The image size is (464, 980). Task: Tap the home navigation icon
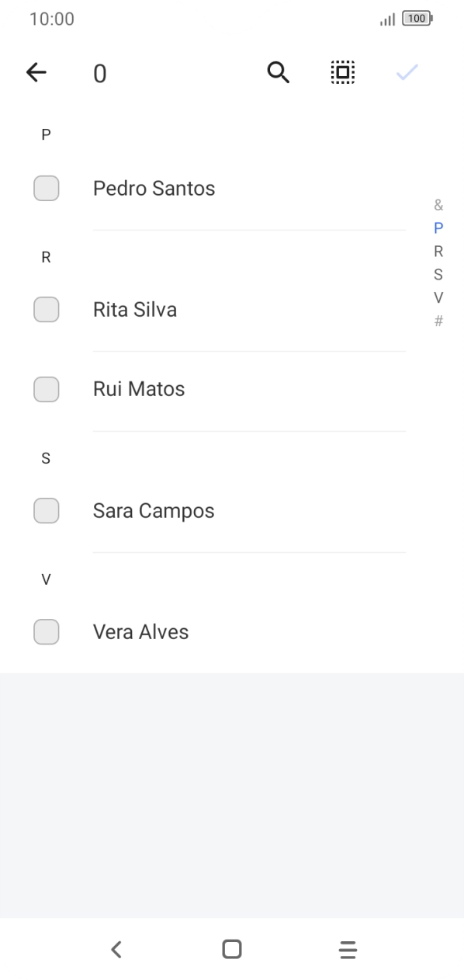230,949
